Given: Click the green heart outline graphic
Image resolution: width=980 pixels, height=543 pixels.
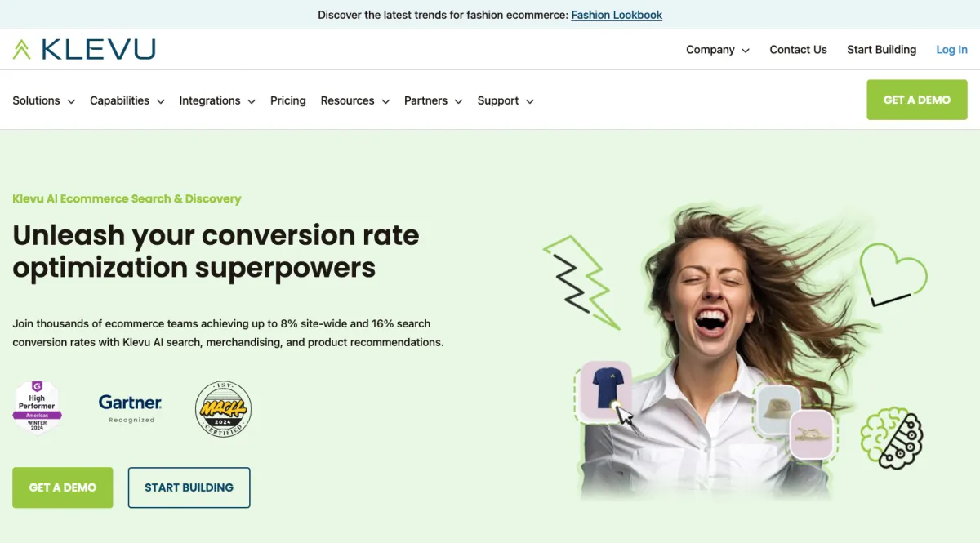Looking at the screenshot, I should point(893,275).
